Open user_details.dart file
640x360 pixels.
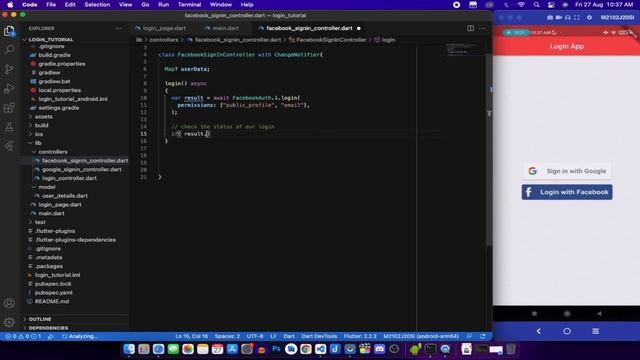65,196
